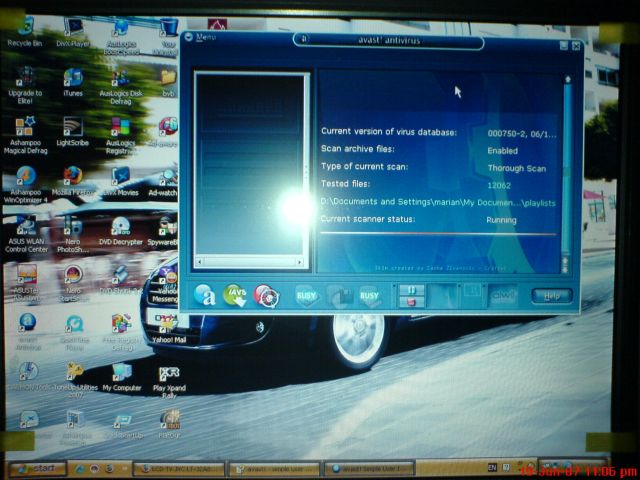This screenshot has height=480, width=640.
Task: Open LightScribe desktop icon
Action: (x=73, y=131)
